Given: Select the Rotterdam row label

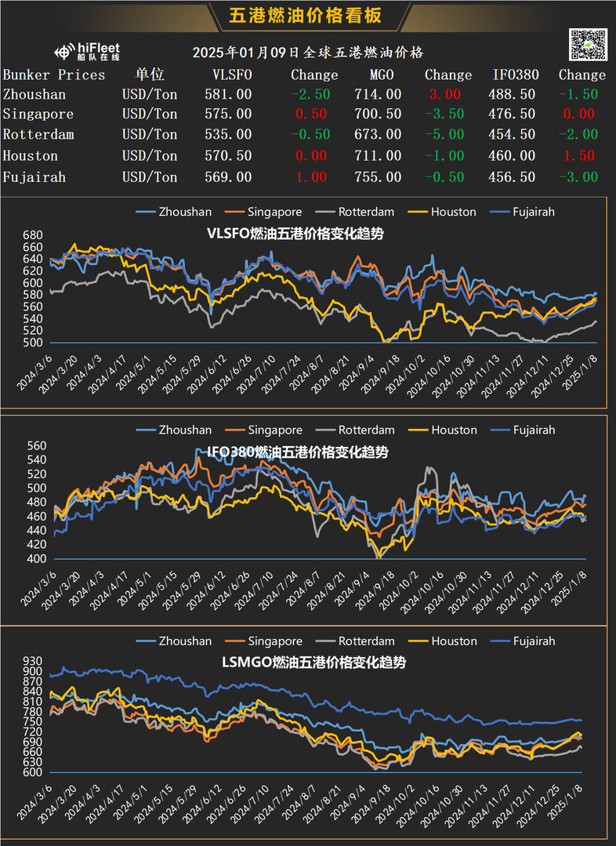Looking at the screenshot, I should click(x=38, y=134).
